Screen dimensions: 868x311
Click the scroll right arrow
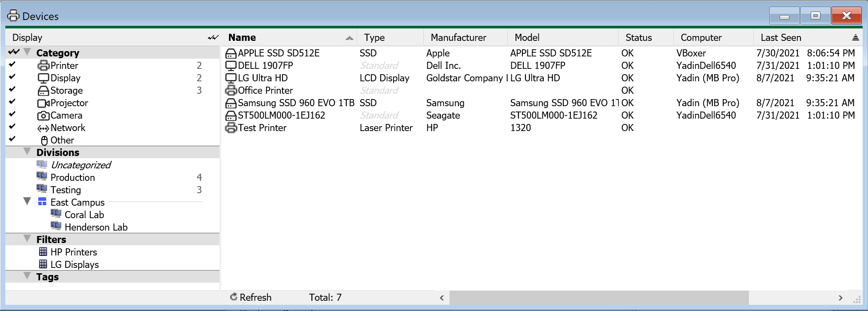point(840,298)
